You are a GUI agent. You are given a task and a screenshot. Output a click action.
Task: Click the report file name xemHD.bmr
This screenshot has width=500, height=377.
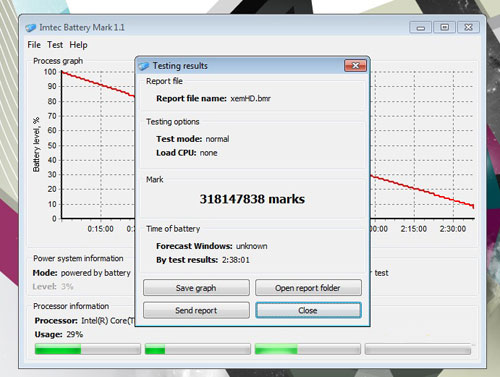[x=250, y=99]
